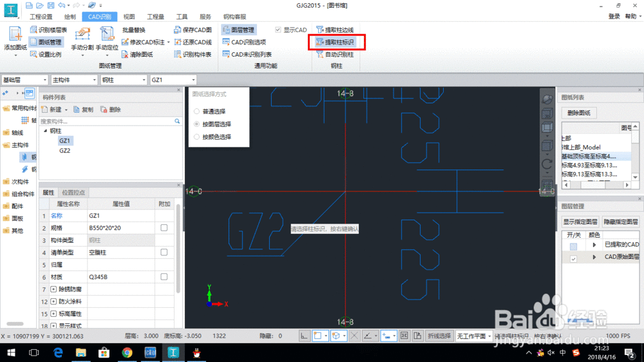Click 保存CAD图 save CAD drawing icon

(x=193, y=30)
